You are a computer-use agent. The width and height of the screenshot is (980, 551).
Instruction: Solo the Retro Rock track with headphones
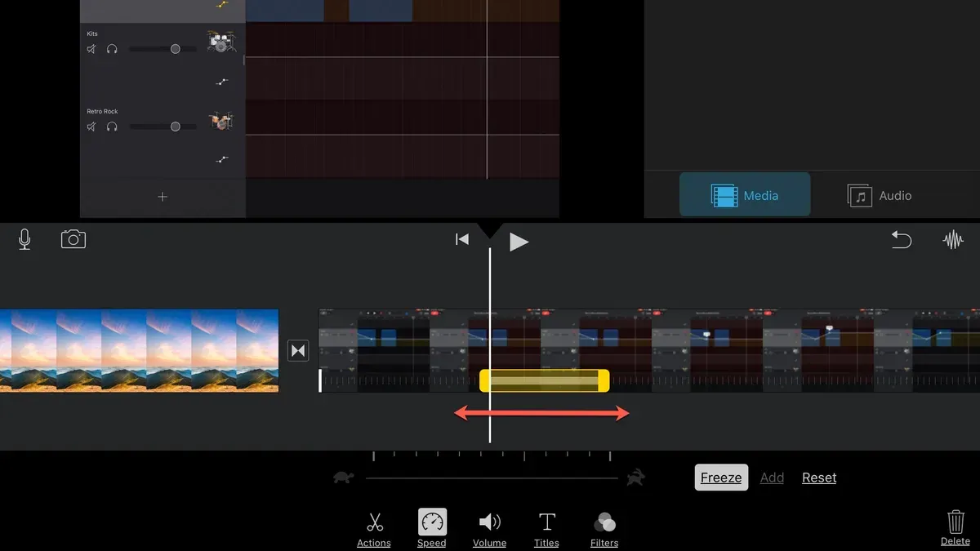coord(112,127)
